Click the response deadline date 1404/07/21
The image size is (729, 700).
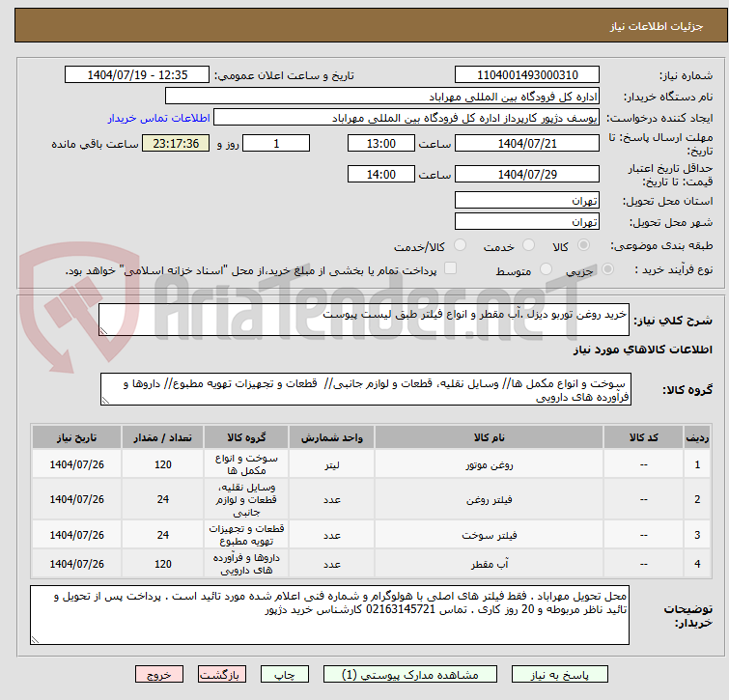527,143
